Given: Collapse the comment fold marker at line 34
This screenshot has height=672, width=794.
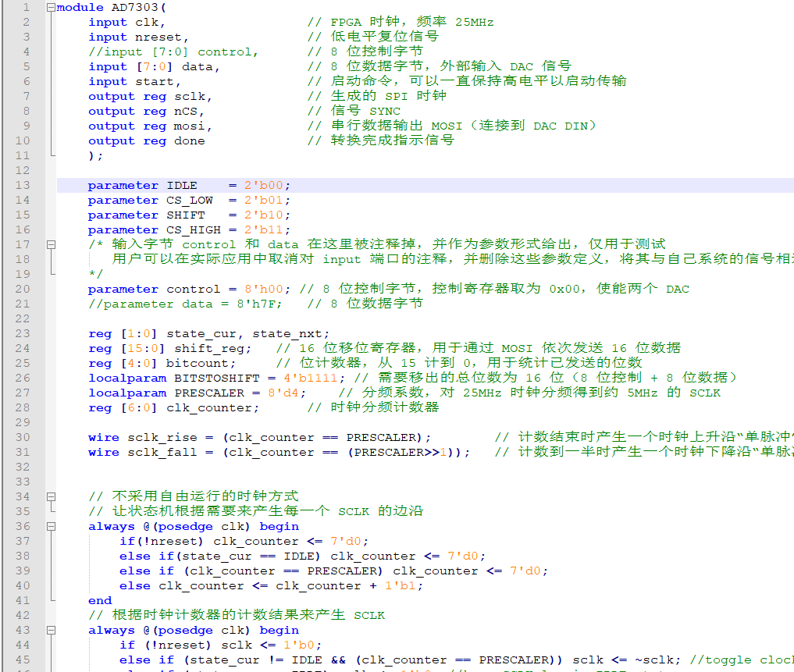Looking at the screenshot, I should (x=51, y=497).
